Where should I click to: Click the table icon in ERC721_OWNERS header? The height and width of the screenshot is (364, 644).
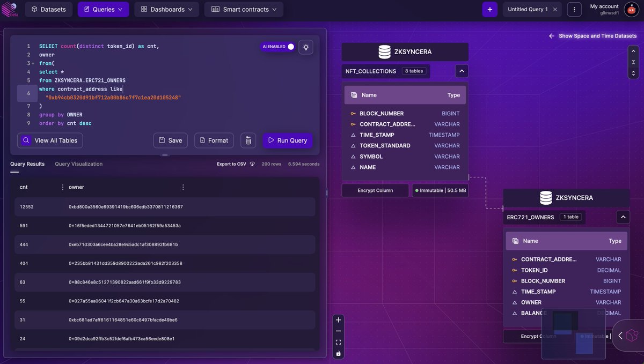516,241
